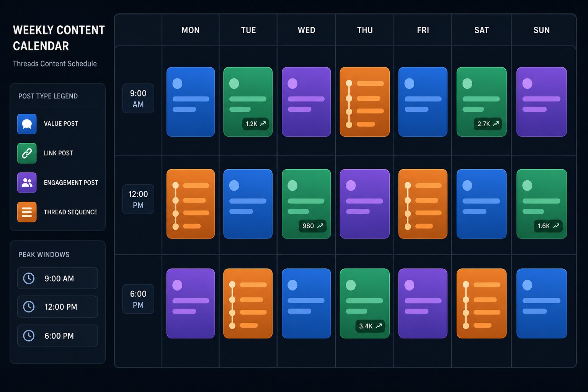Click the Thread Sequence lines icon
The width and height of the screenshot is (588, 392).
pos(27,212)
